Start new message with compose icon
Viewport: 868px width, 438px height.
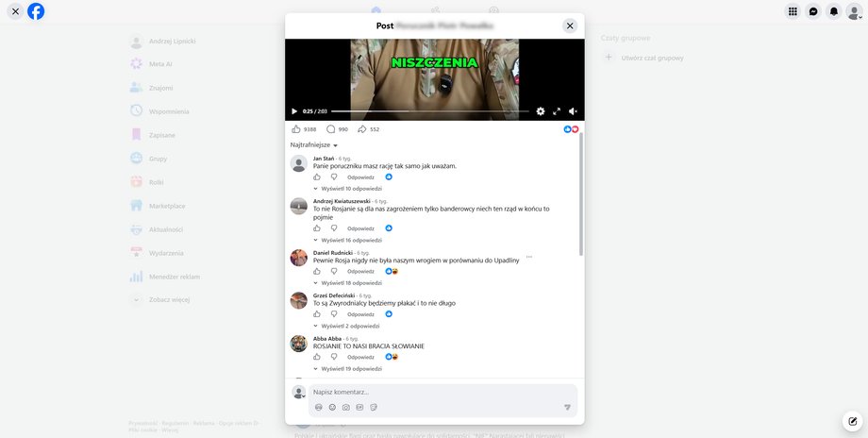click(853, 421)
